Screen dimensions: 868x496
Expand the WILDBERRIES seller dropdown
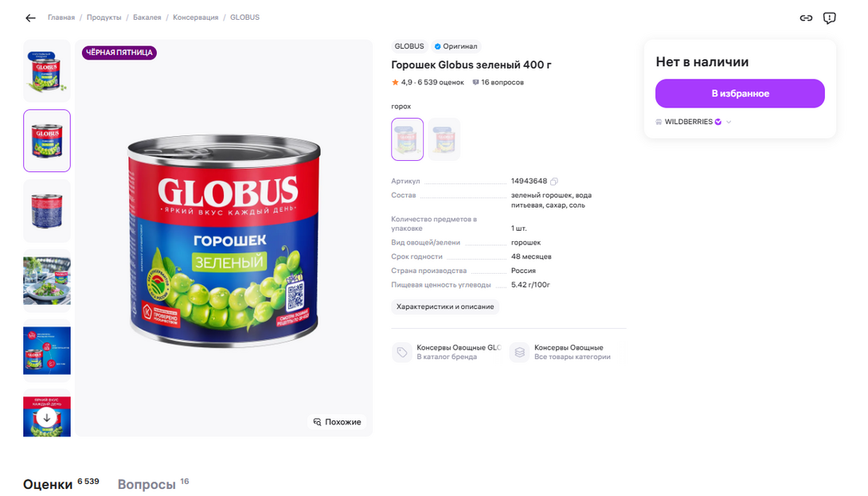[x=729, y=122]
